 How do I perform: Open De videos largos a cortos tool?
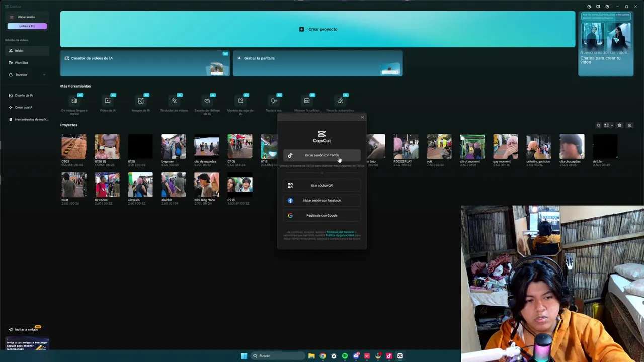(x=74, y=104)
